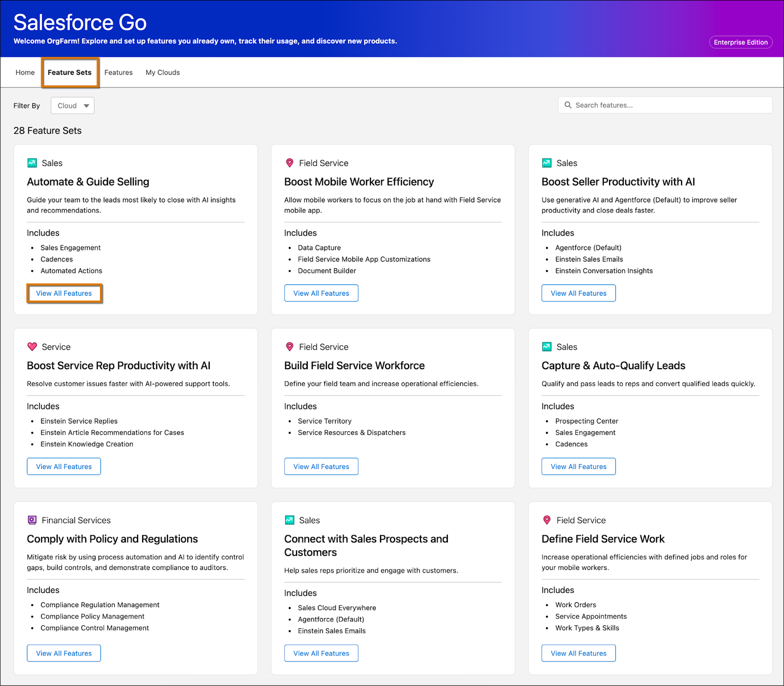Click Einstein Article Recommendations for Cases item

[x=112, y=432]
